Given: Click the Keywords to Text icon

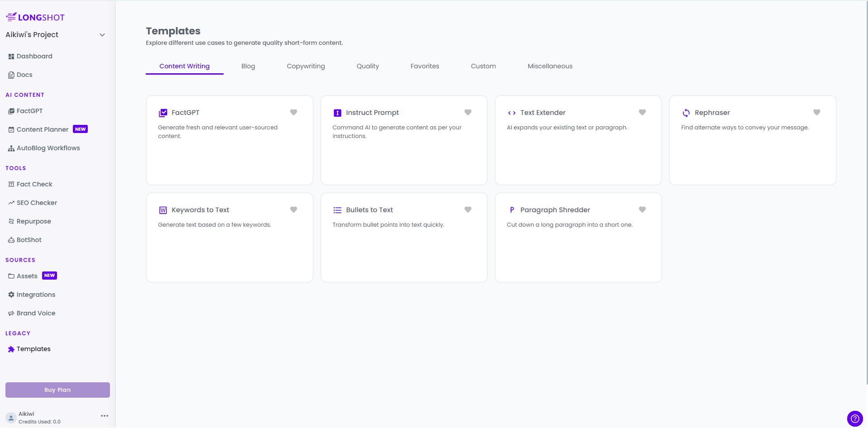Looking at the screenshot, I should [163, 210].
